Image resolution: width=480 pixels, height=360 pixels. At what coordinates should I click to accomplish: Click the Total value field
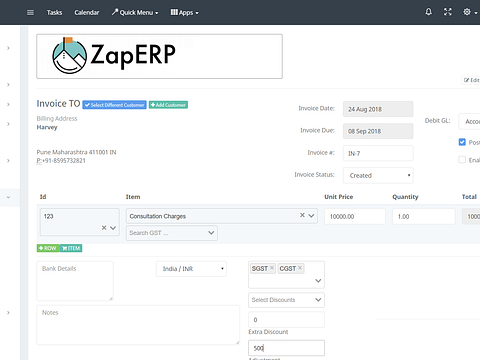tap(471, 216)
